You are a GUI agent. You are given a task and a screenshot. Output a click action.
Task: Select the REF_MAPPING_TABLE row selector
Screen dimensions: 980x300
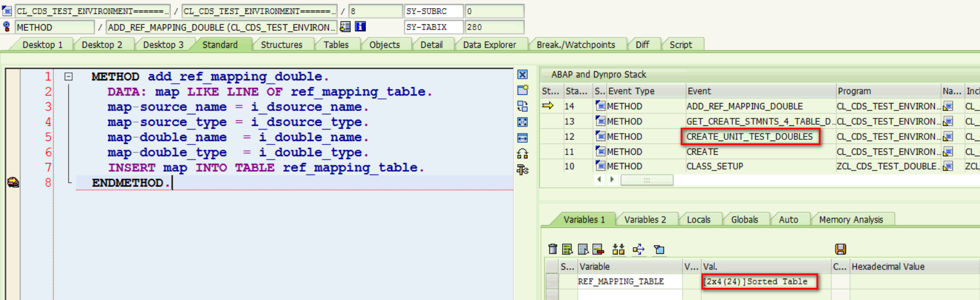[x=552, y=282]
